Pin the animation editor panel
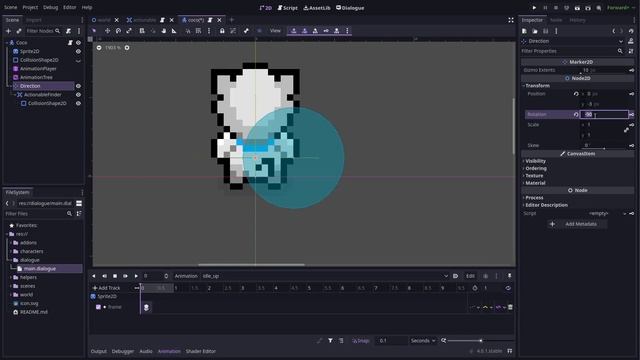This screenshot has width=640, height=360. coord(509,276)
